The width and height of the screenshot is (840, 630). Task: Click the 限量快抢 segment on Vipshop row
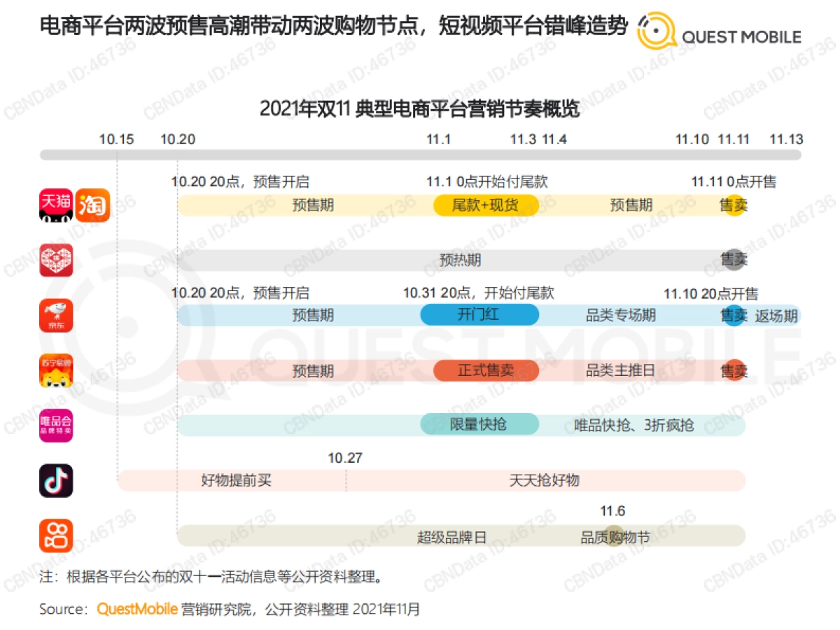coord(479,425)
